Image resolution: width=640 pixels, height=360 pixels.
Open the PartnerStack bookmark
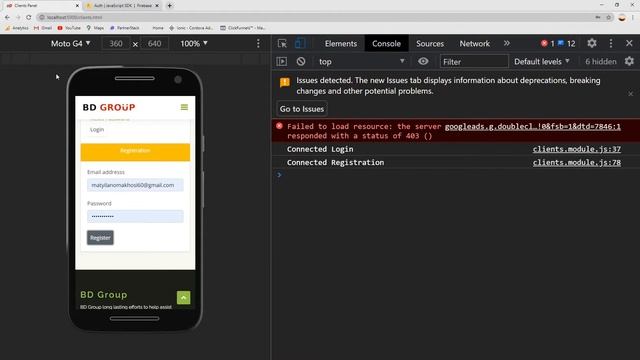pos(124,28)
